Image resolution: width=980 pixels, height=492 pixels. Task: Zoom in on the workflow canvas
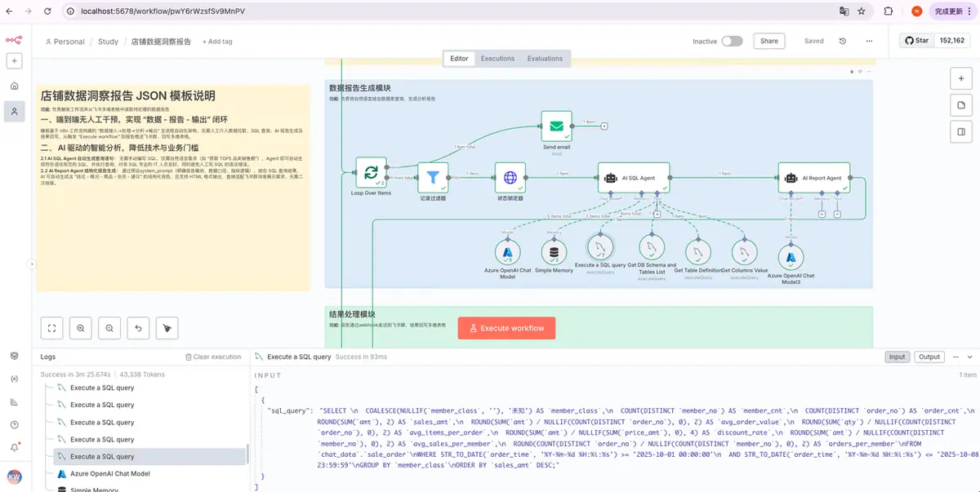(81, 327)
